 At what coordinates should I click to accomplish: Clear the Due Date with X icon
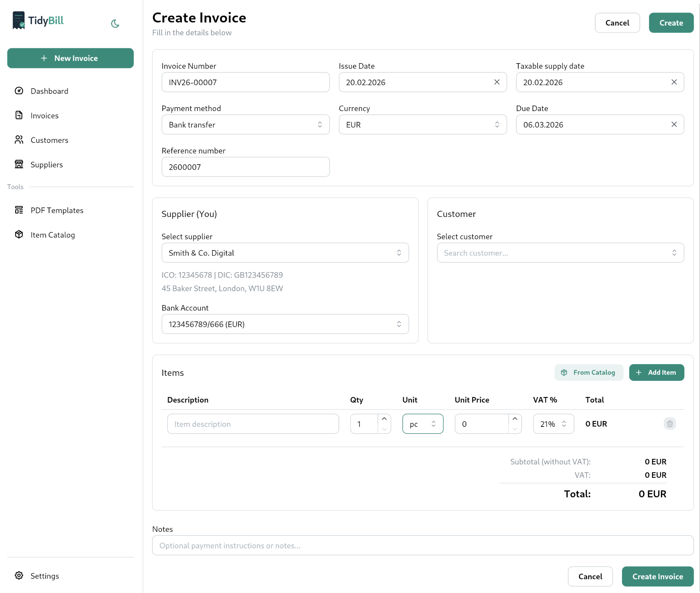[x=674, y=124]
